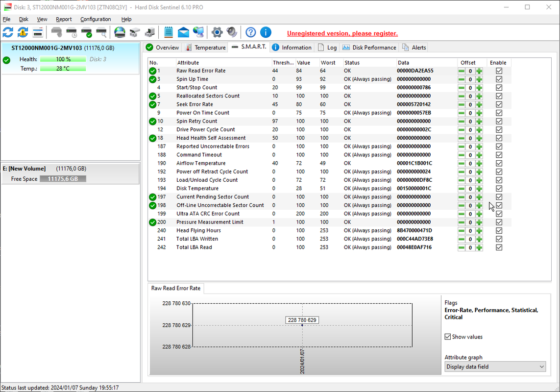Toggle Enable checkbox for Raw Read Error Rate
Image resolution: width=560 pixels, height=392 pixels.
coord(499,71)
